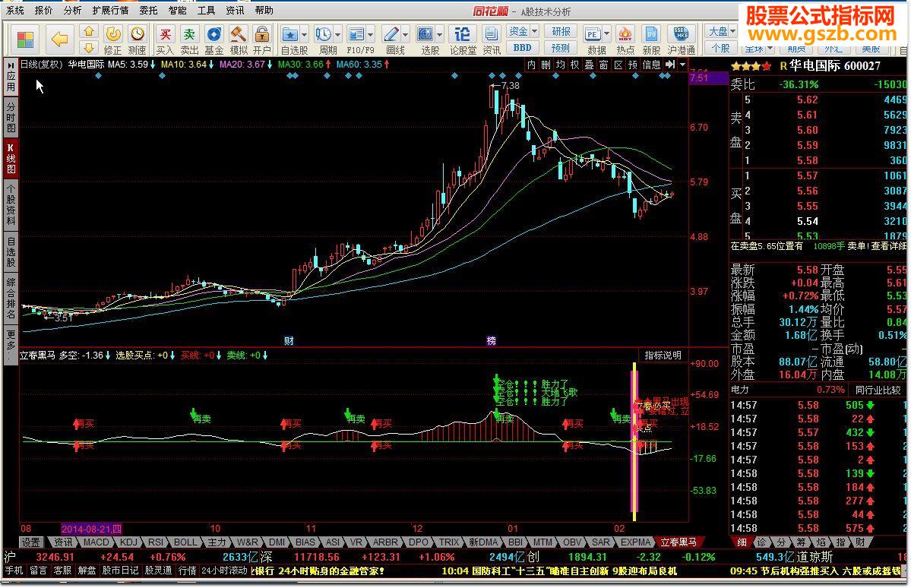Toggle the 均 moving average option
The height and width of the screenshot is (588, 911).
(x=560, y=65)
